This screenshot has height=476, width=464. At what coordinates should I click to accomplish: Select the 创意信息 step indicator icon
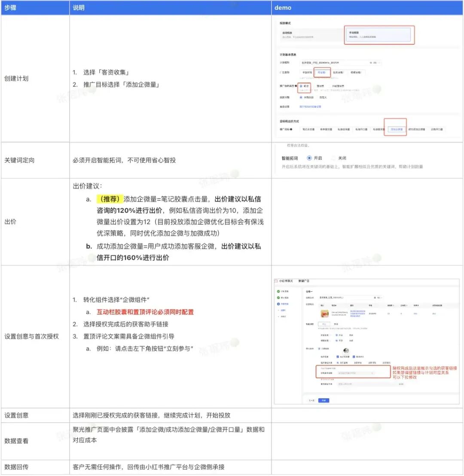point(278,303)
